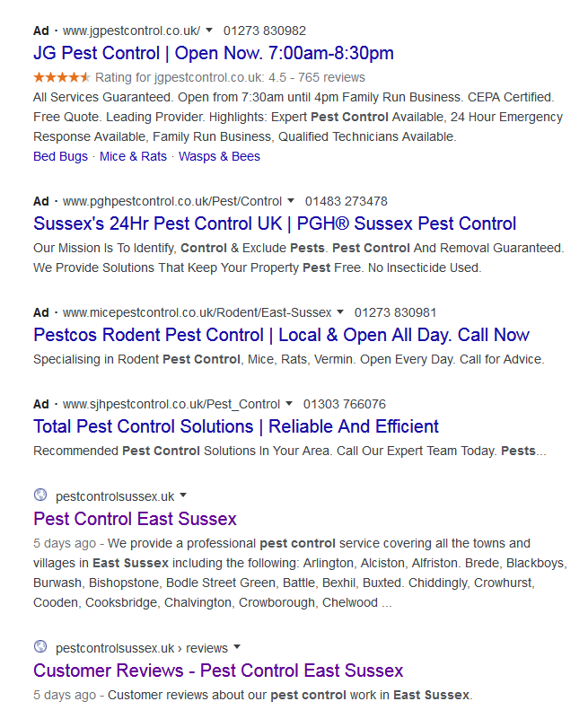Visit Pest Control East Sussex result
Screen dimensions: 588x719
[135, 519]
